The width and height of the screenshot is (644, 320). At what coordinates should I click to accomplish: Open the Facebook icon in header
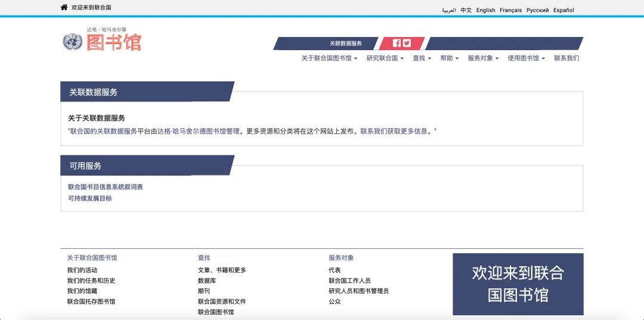[397, 43]
